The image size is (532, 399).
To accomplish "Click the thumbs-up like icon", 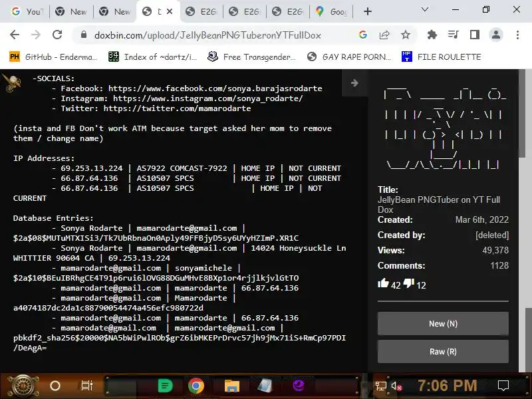I will click(383, 283).
